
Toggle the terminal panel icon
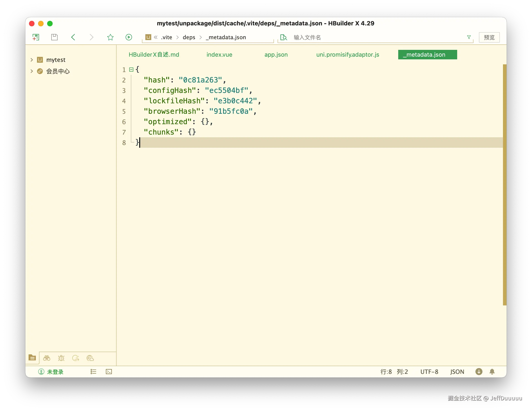[x=109, y=372]
